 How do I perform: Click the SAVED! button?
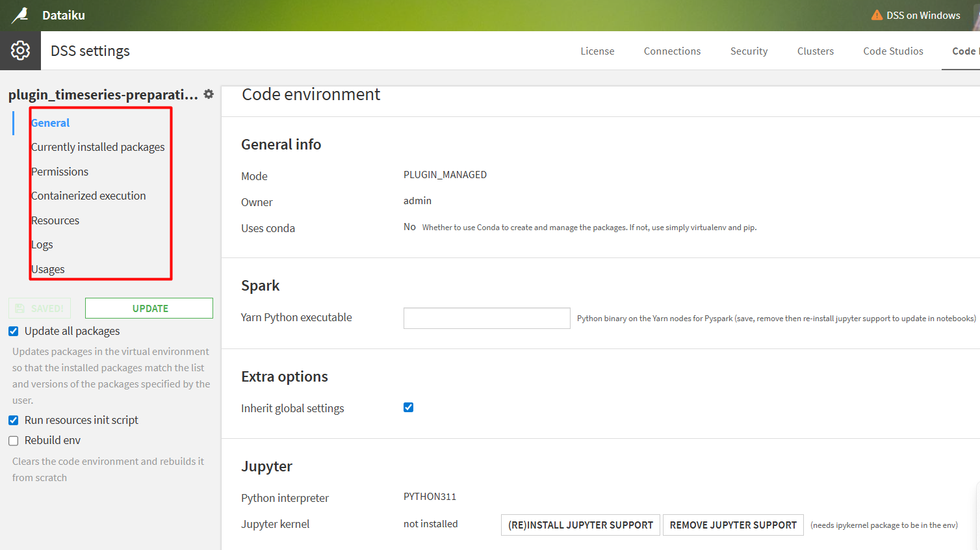[40, 308]
